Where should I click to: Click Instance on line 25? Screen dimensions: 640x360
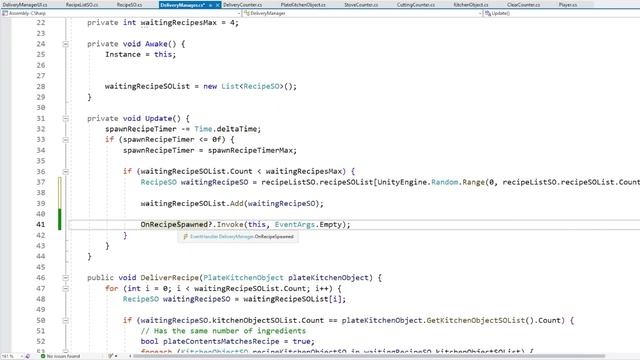coord(123,55)
